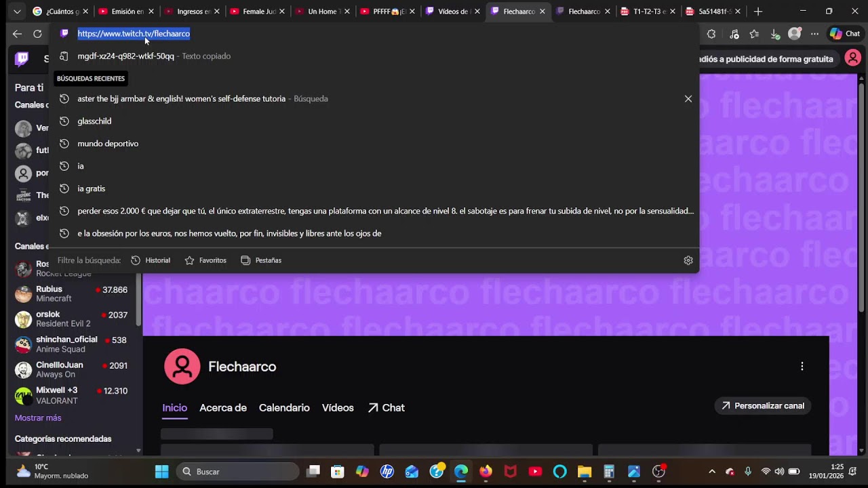Click Personalizar canal button

click(763, 406)
